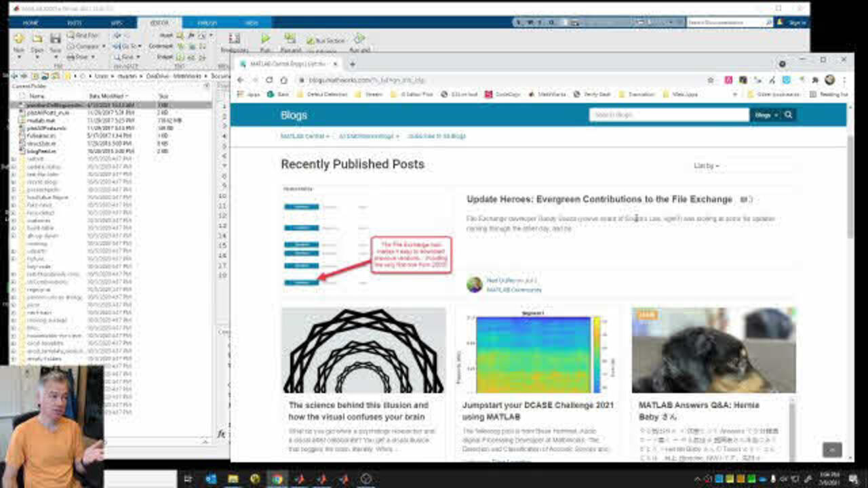868x488 pixels.
Task: Open the illusion concentric polygons thumbnail
Action: click(x=363, y=350)
